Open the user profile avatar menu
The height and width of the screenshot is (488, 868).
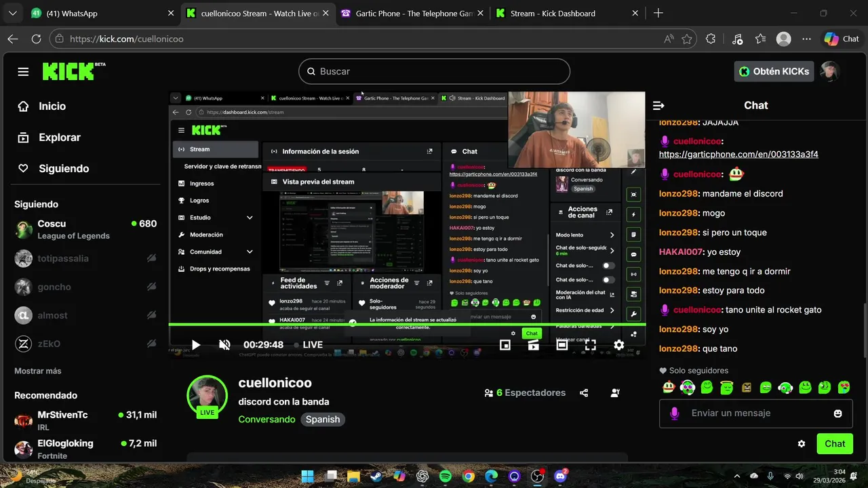(x=829, y=71)
